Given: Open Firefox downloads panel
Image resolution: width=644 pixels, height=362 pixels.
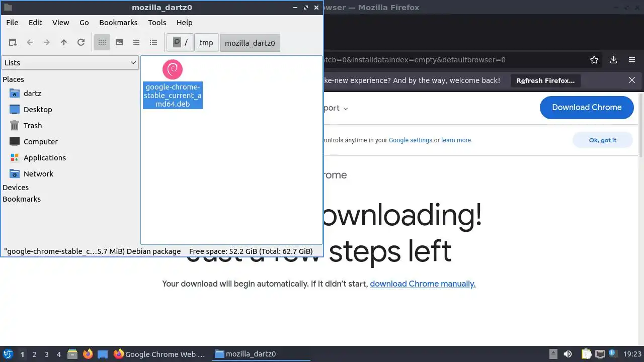Looking at the screenshot, I should coord(614,60).
